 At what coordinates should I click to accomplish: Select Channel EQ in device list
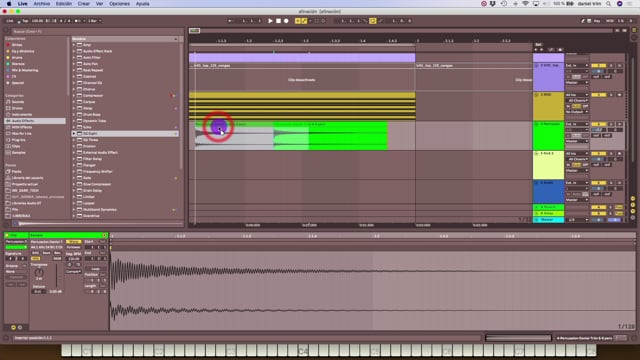click(93, 83)
